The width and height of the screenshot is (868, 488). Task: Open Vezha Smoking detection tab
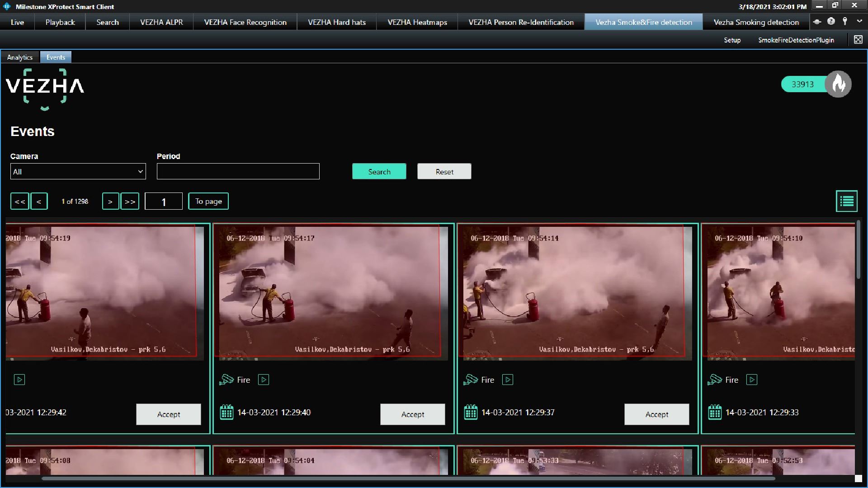click(756, 22)
